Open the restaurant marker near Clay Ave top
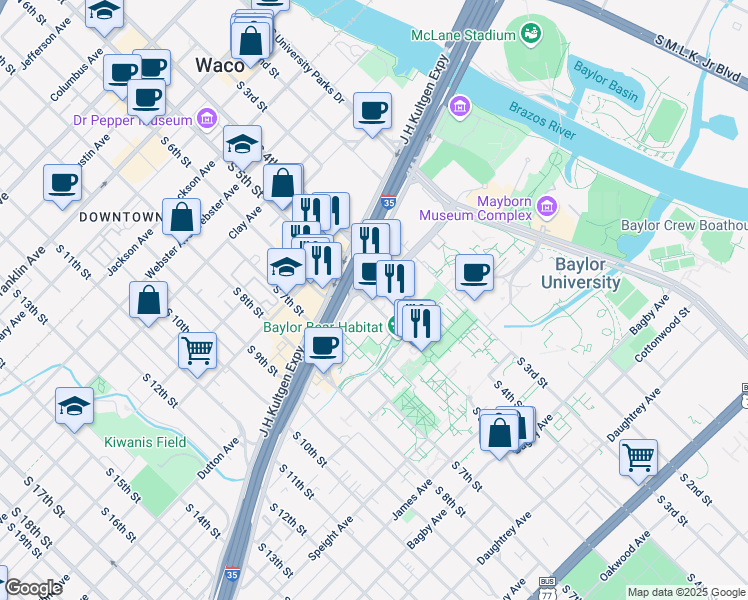Image resolution: width=748 pixels, height=600 pixels. coord(312,214)
